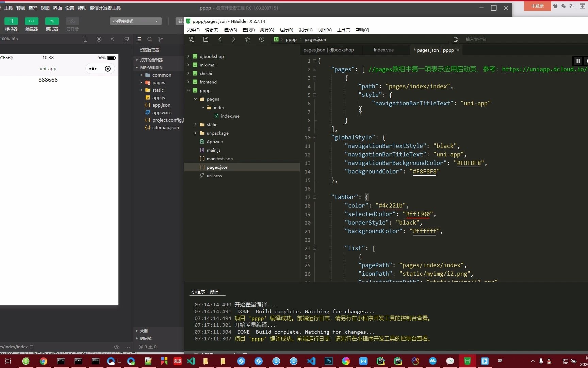Collapse the pppp project

(189, 90)
